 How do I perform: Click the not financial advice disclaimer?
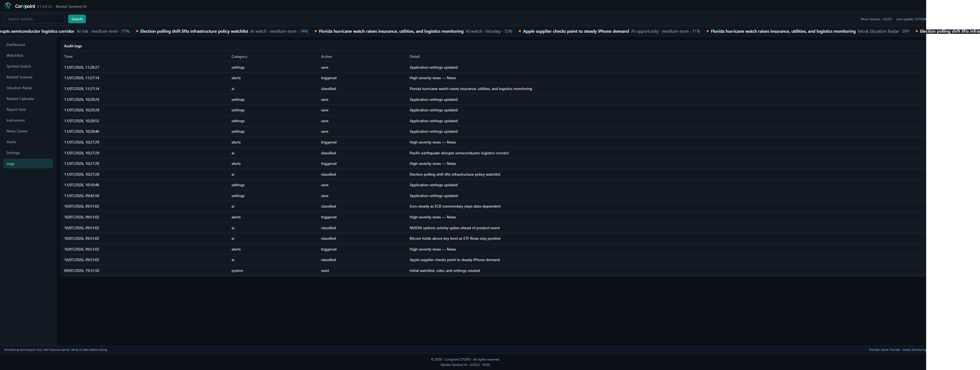(x=56, y=350)
